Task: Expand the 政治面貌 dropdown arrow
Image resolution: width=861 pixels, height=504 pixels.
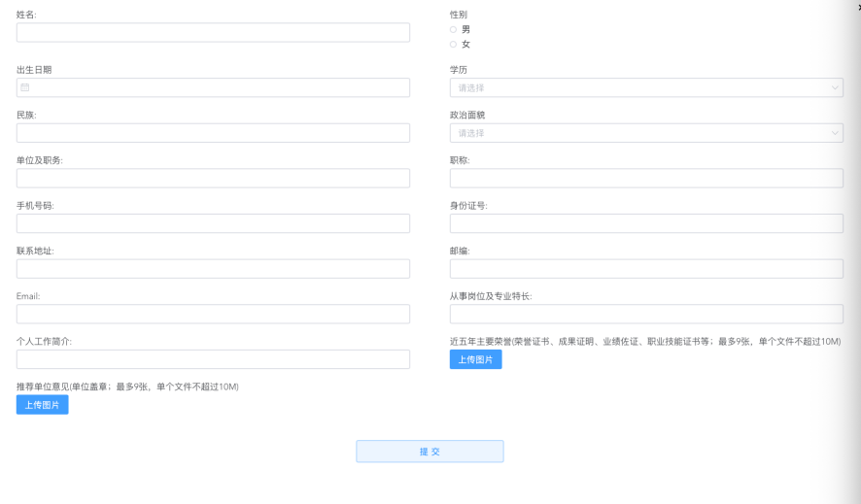Action: click(835, 133)
